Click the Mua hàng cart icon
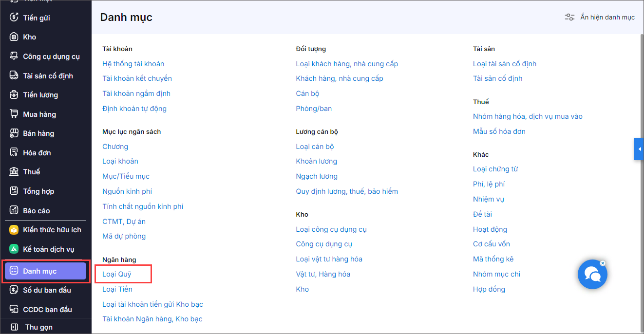Screen dimensions: 644x334 [x=14, y=114]
